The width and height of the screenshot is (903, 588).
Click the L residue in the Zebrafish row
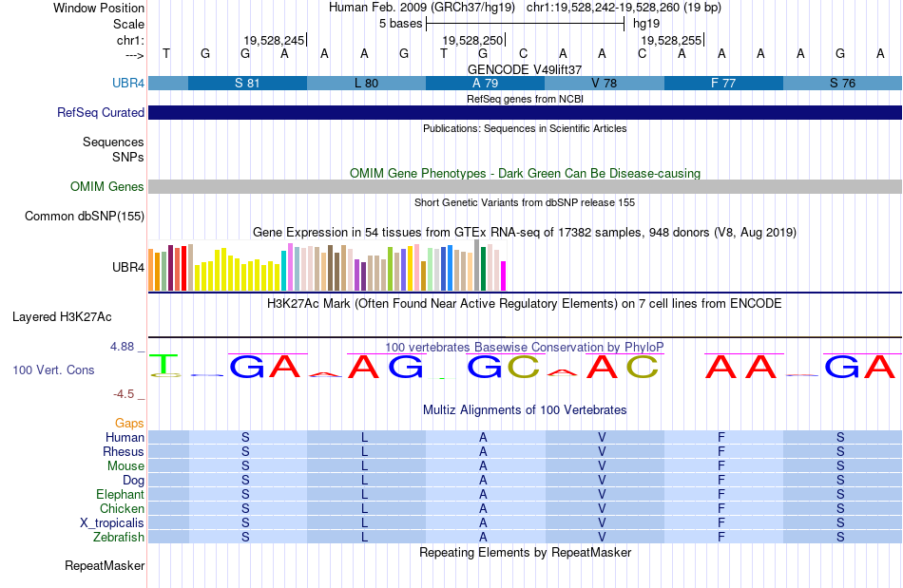click(365, 537)
